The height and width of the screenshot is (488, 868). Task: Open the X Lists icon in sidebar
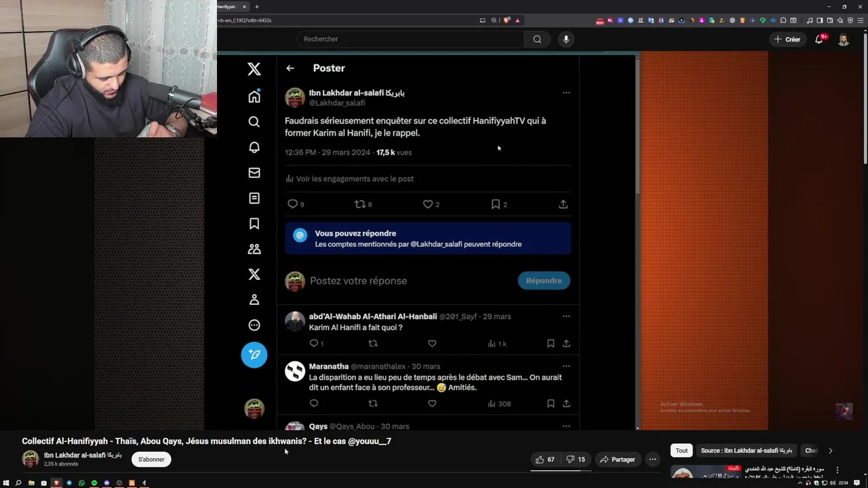[x=254, y=198]
